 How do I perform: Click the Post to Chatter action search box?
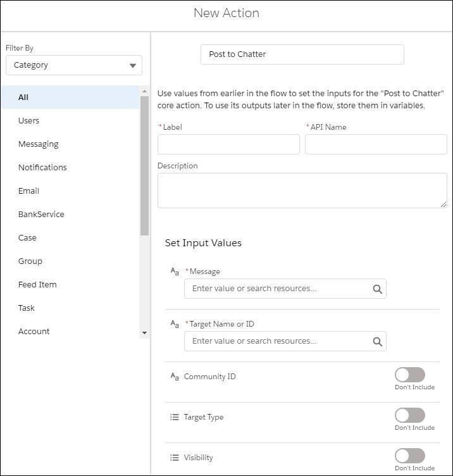(x=302, y=54)
